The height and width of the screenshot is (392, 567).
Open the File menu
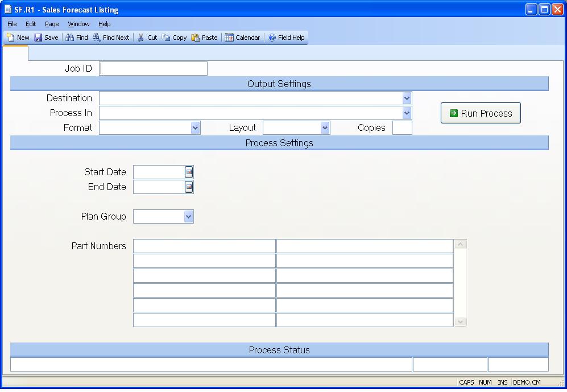[x=12, y=24]
